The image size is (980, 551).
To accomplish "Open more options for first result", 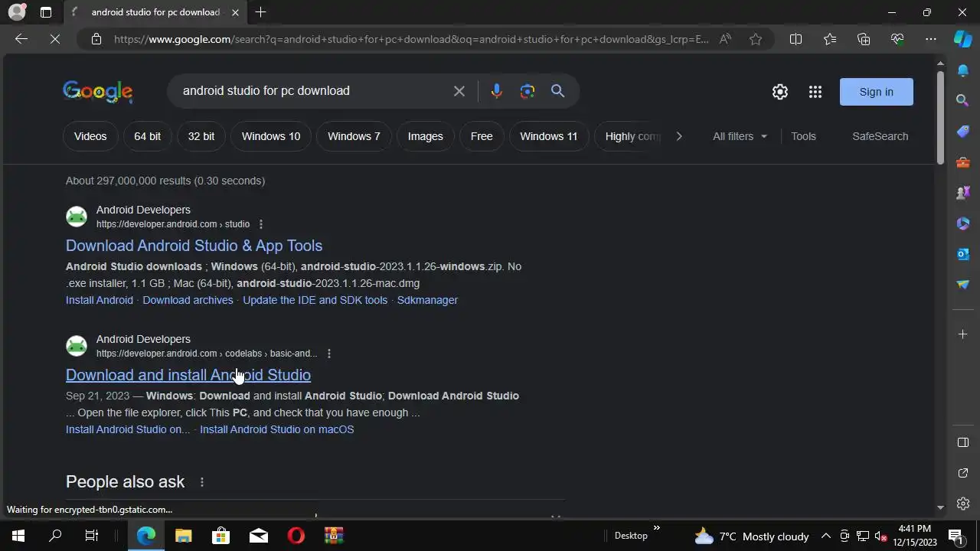I will tap(261, 224).
